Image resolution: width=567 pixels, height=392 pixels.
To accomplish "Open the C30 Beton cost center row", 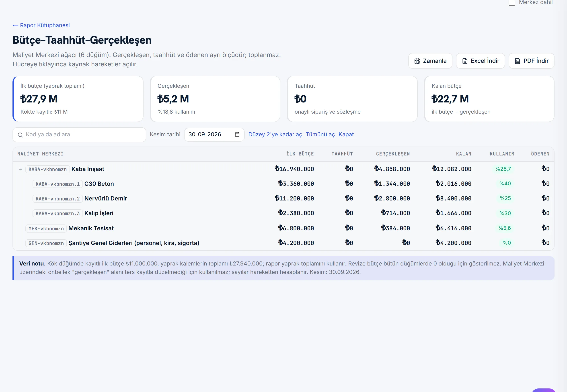I will click(283, 184).
